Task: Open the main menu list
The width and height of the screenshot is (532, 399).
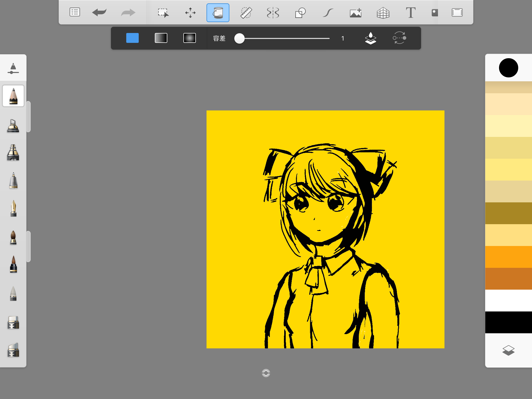Action: point(75,12)
